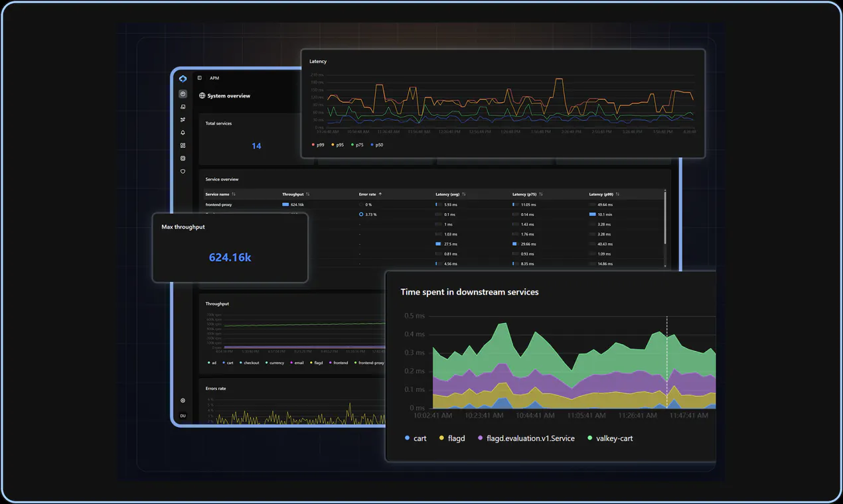
Task: Toggle the p75 series in the Latency legend
Action: pyautogui.click(x=357, y=145)
